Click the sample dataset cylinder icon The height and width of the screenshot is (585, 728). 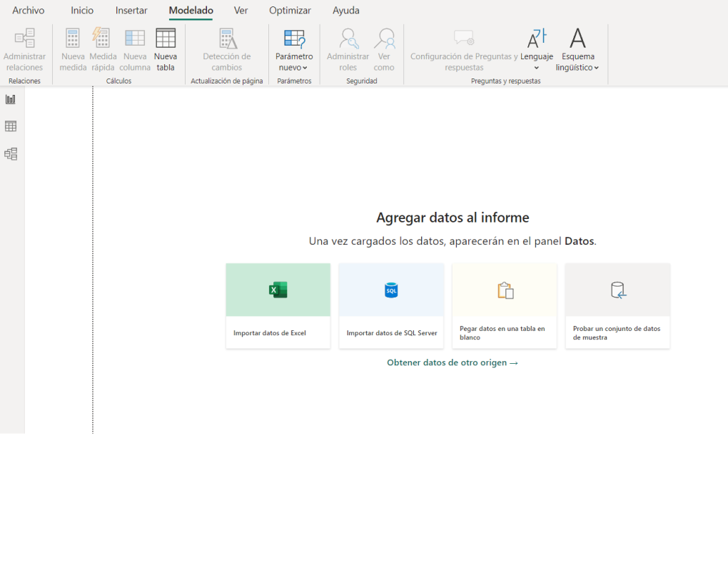pos(618,290)
